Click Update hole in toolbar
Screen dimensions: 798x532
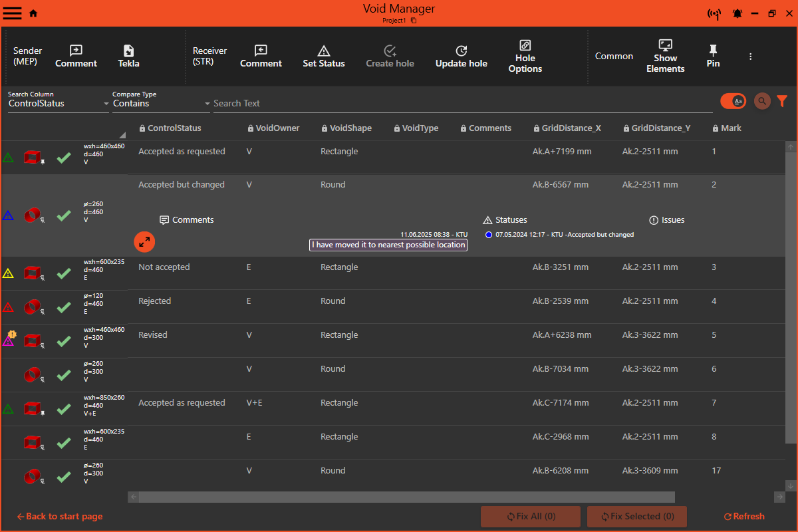(461, 57)
